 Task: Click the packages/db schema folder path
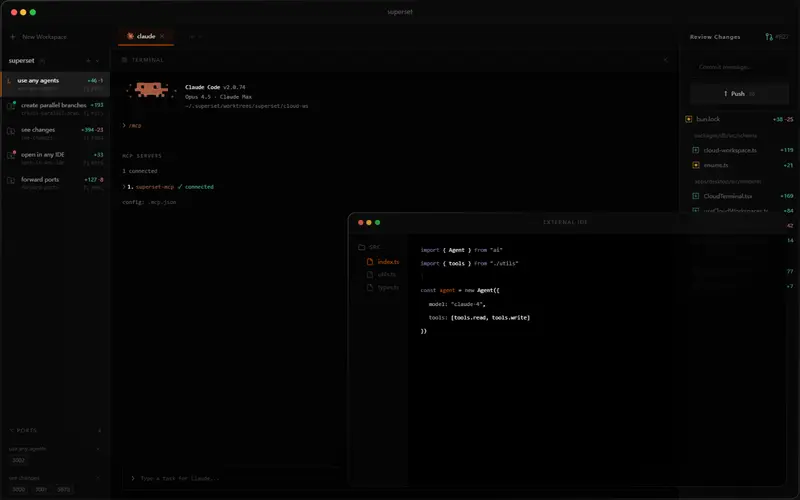tap(725, 136)
